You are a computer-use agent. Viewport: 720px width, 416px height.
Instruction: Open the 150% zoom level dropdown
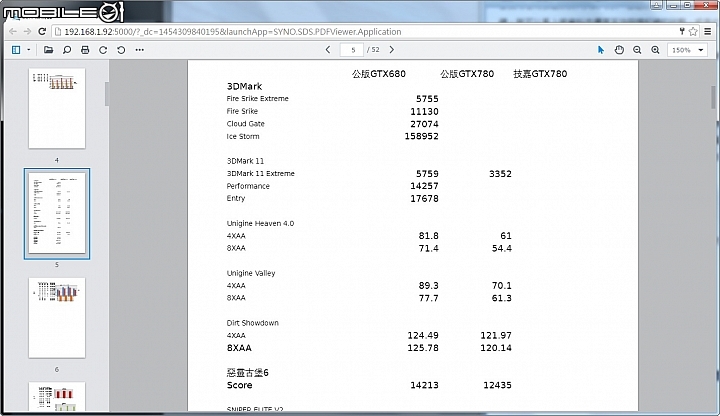click(x=687, y=50)
